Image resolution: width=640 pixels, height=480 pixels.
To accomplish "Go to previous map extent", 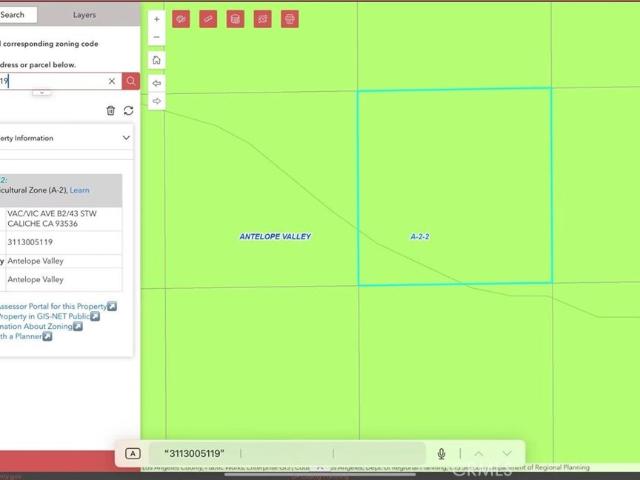I will [157, 83].
